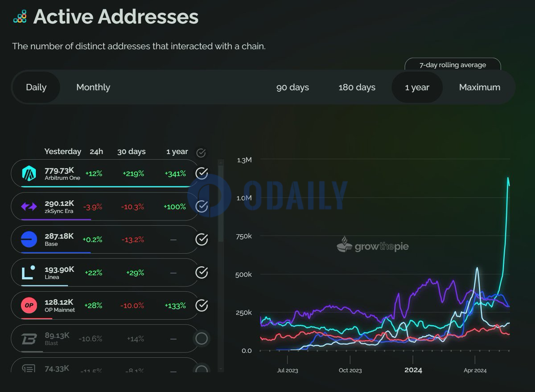Click the 2024 axis label

(x=413, y=370)
